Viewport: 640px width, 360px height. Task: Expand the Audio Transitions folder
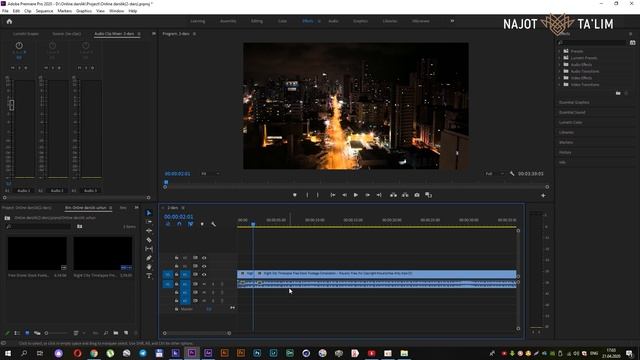tap(560, 71)
